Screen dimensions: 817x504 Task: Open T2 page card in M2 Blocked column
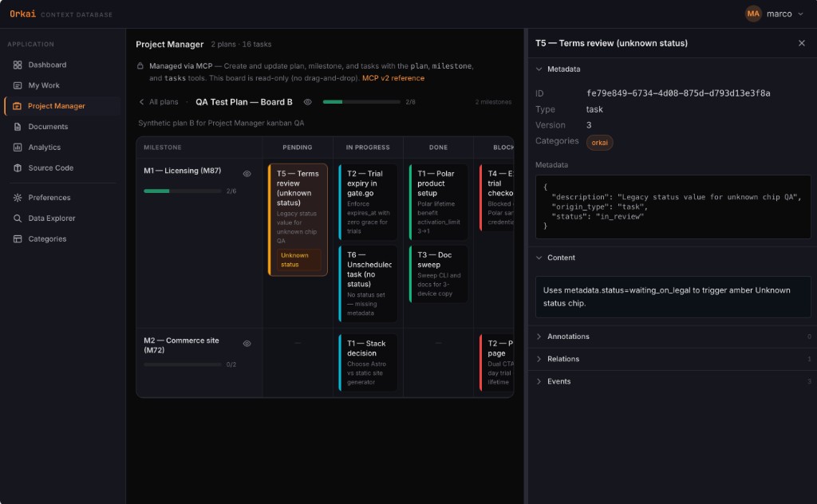click(496, 362)
